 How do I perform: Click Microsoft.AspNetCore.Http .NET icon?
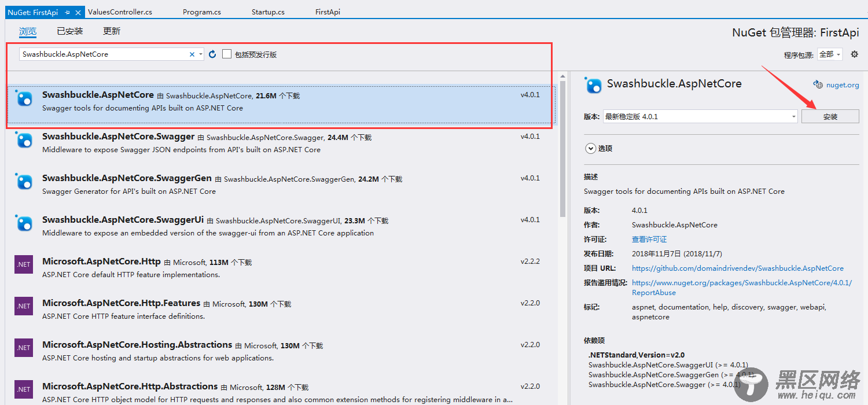(24, 264)
